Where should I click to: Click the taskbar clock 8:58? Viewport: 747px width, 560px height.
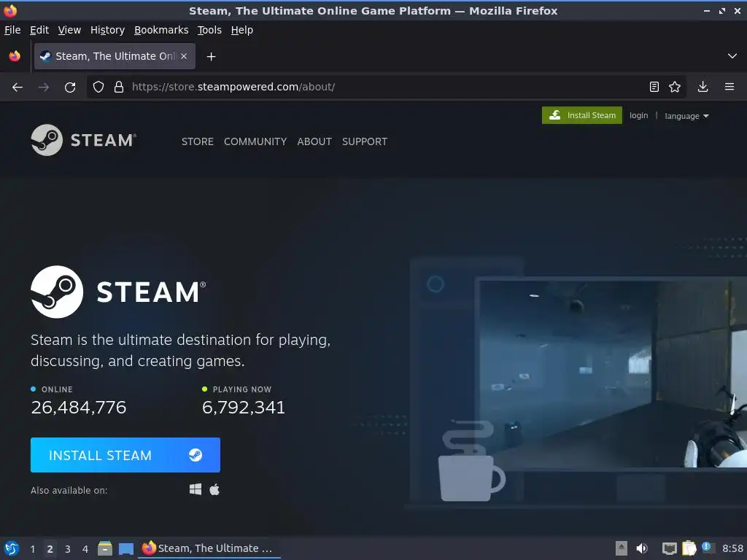[x=732, y=548]
